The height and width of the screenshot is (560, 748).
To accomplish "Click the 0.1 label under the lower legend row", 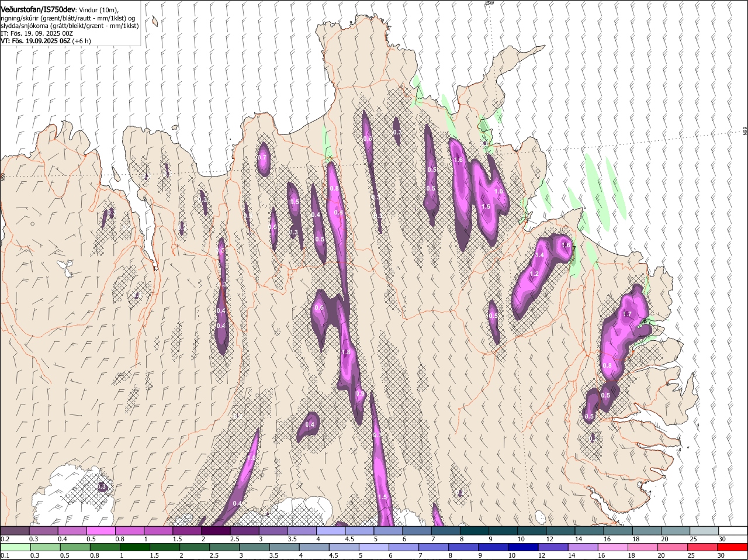I will coord(5,555).
